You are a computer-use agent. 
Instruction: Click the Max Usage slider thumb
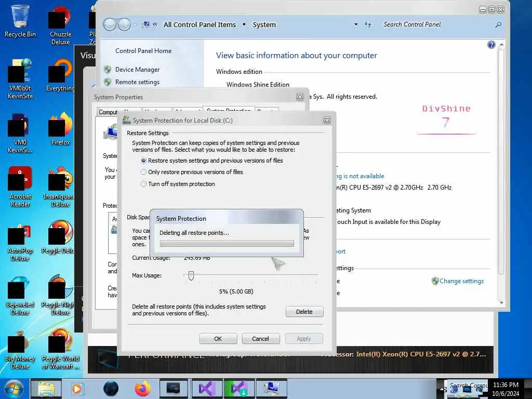(x=191, y=275)
